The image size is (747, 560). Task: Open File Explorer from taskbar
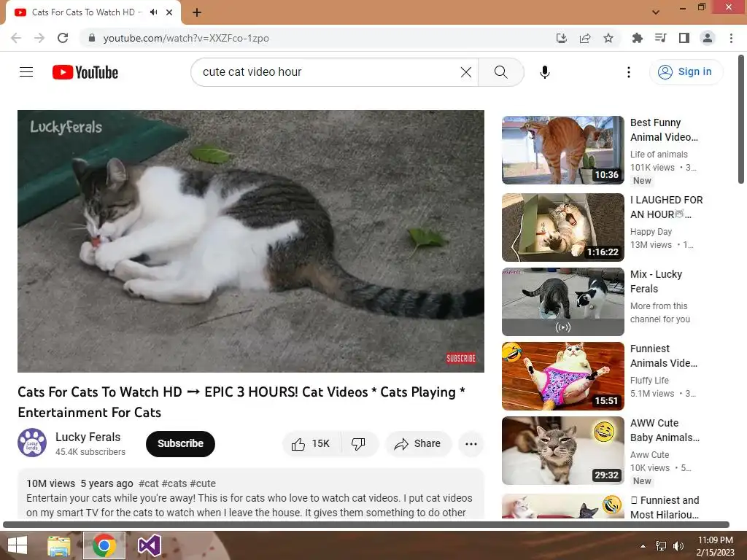coord(59,545)
